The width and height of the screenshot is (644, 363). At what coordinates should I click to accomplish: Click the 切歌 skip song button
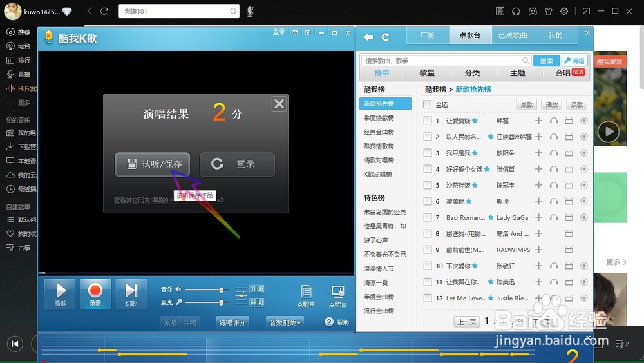(131, 294)
